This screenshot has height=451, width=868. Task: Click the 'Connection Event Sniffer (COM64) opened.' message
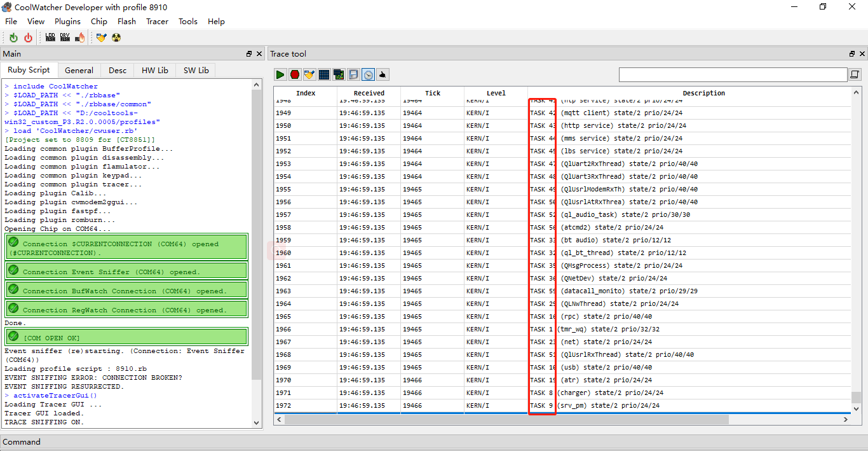pyautogui.click(x=126, y=271)
